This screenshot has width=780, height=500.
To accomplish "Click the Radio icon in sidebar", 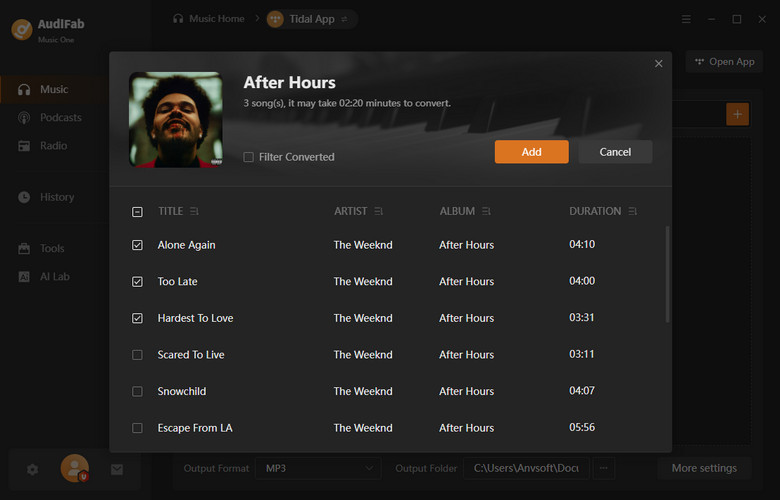I will click(x=24, y=146).
